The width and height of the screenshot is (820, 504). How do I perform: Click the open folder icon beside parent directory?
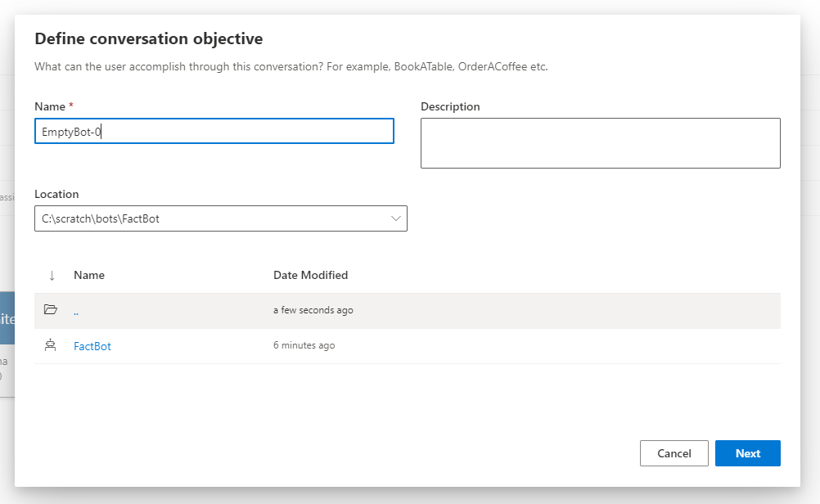click(51, 309)
